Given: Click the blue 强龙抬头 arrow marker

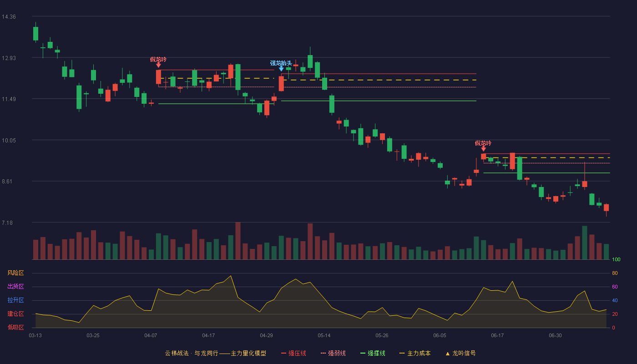Looking at the screenshot, I should 281,69.
